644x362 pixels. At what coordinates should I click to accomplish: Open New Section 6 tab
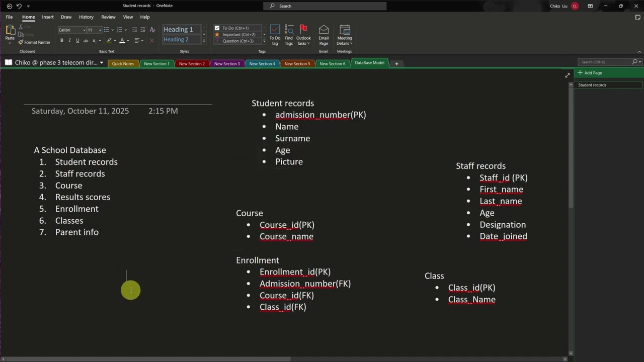(x=333, y=64)
